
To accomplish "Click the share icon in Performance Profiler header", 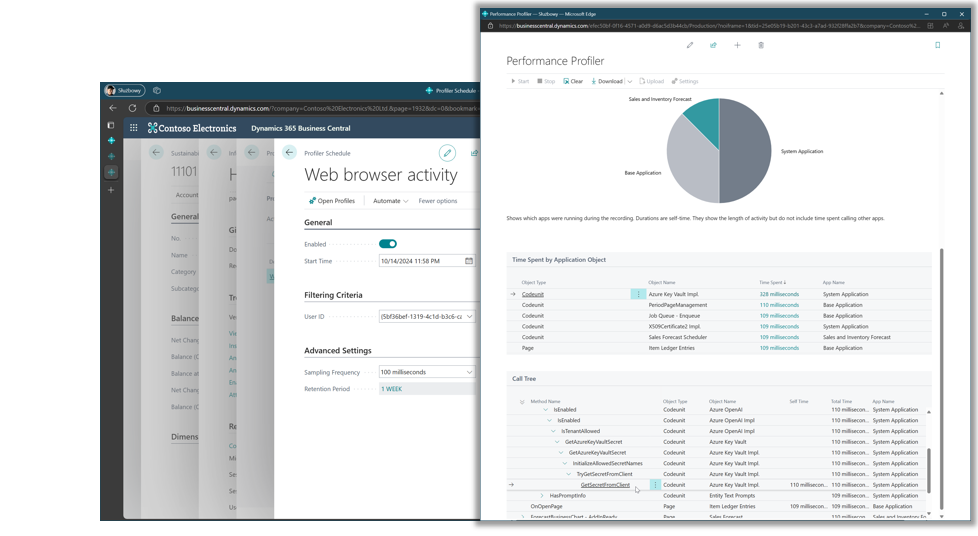I will [714, 45].
